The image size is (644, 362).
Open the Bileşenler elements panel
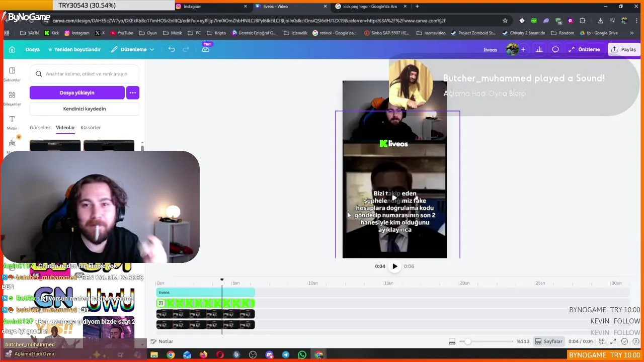(x=12, y=98)
